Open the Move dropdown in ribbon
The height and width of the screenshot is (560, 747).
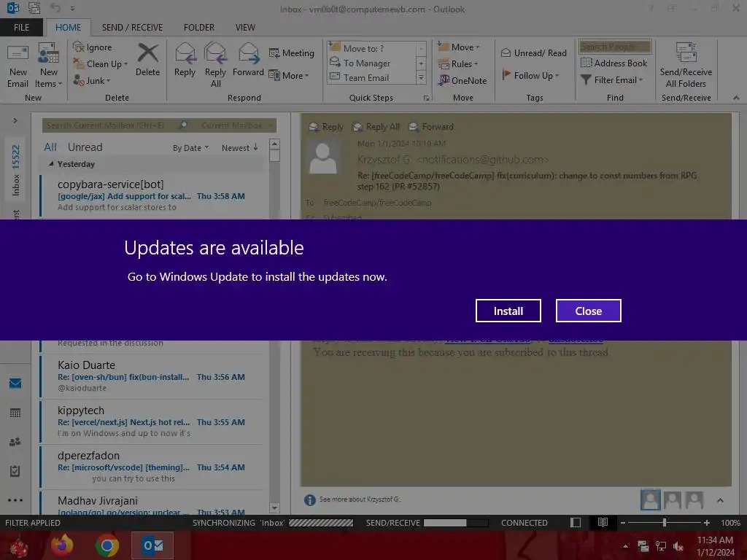click(458, 47)
